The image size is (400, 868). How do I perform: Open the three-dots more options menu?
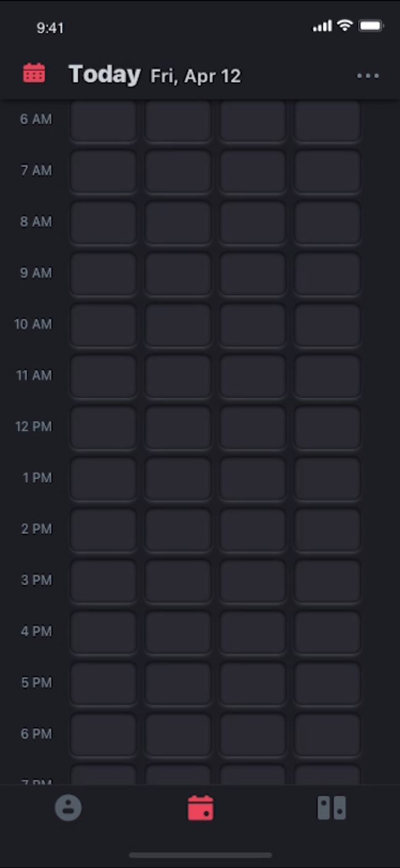click(368, 76)
